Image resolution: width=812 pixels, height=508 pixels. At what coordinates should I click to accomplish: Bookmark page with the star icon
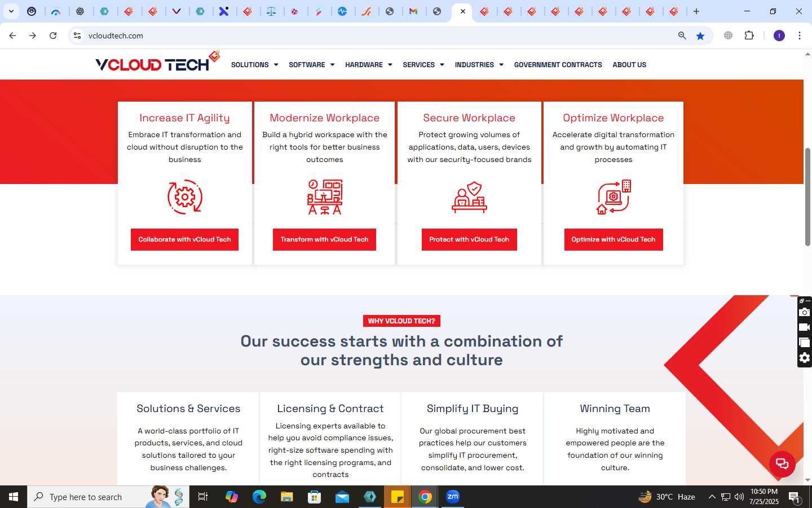(x=700, y=36)
